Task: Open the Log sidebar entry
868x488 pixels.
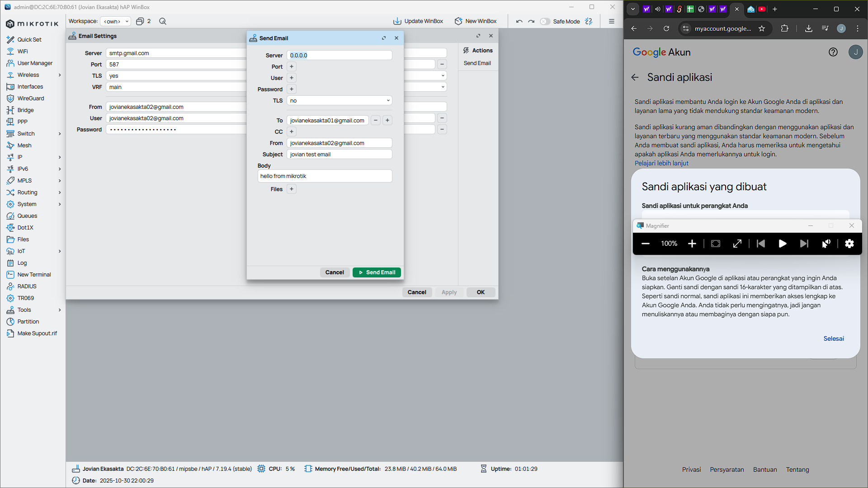Action: click(22, 263)
